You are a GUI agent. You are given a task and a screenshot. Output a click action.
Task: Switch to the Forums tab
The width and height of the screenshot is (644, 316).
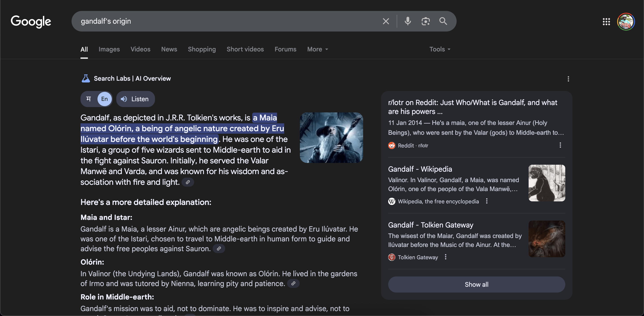tap(285, 49)
